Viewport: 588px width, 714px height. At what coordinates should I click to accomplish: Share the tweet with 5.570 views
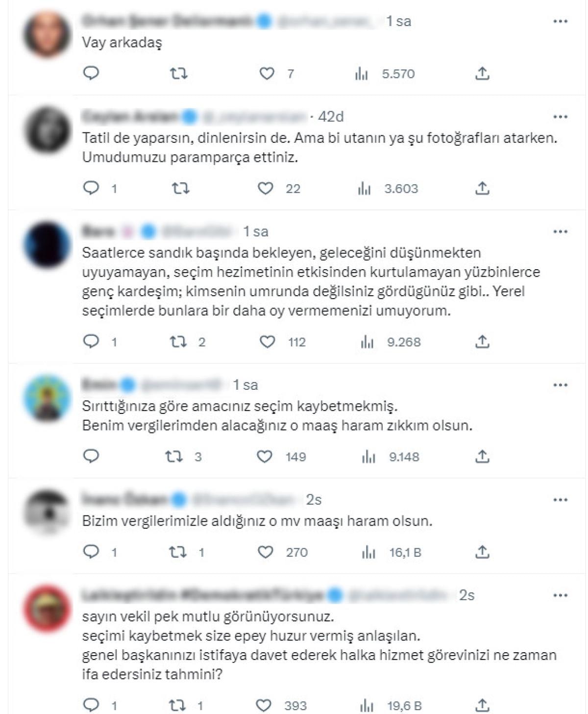pyautogui.click(x=482, y=74)
